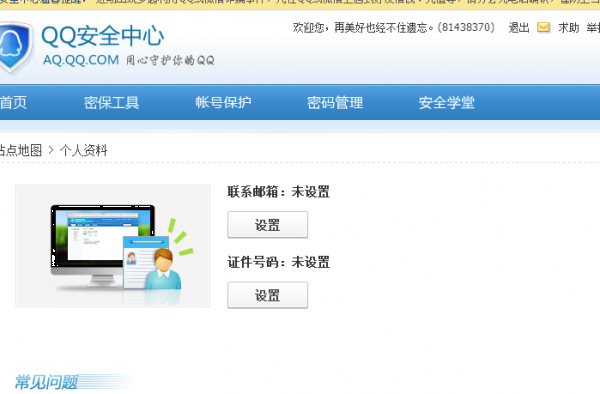Viewport: 600px width, 394px height.
Task: Click the QQ penguin shield logo
Action: pos(15,47)
